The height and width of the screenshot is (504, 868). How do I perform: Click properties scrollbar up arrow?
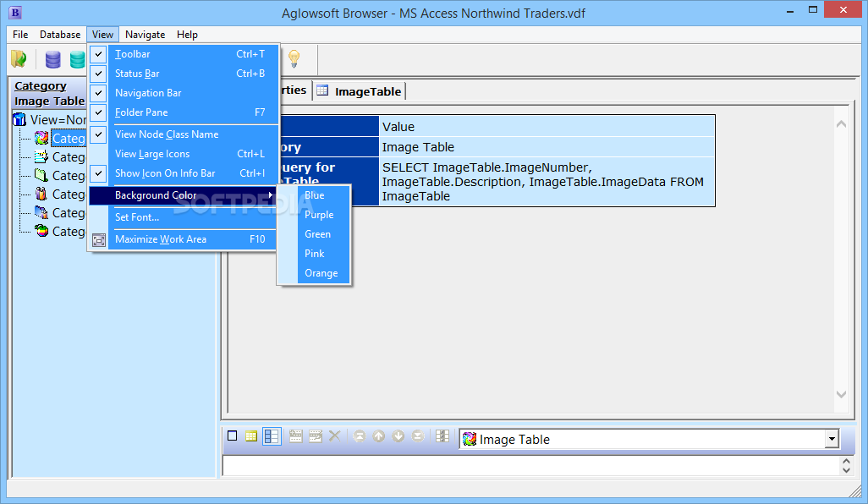click(841, 124)
